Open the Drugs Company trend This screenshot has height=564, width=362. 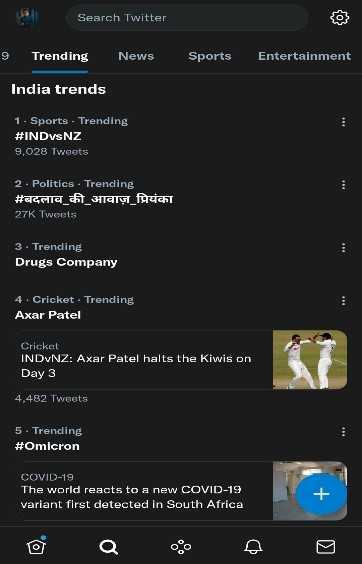click(66, 262)
